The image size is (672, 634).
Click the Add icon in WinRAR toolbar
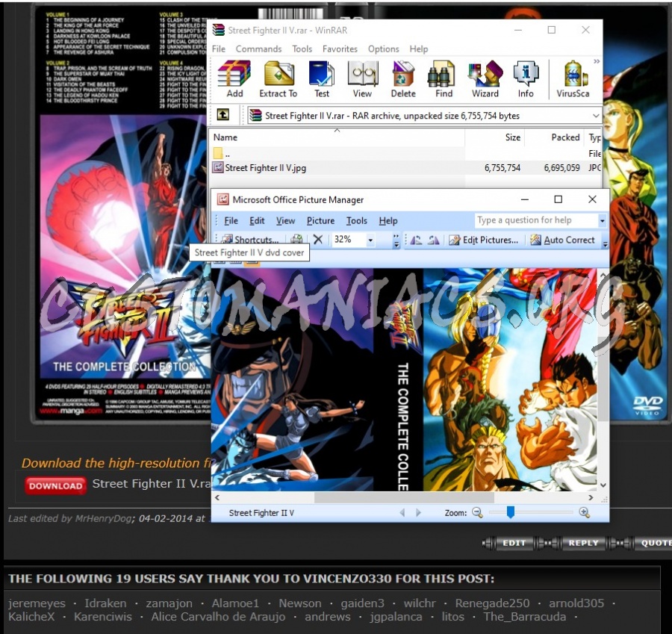point(234,79)
